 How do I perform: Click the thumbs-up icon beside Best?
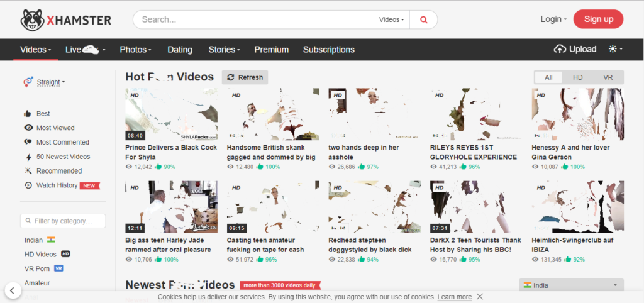pos(28,114)
